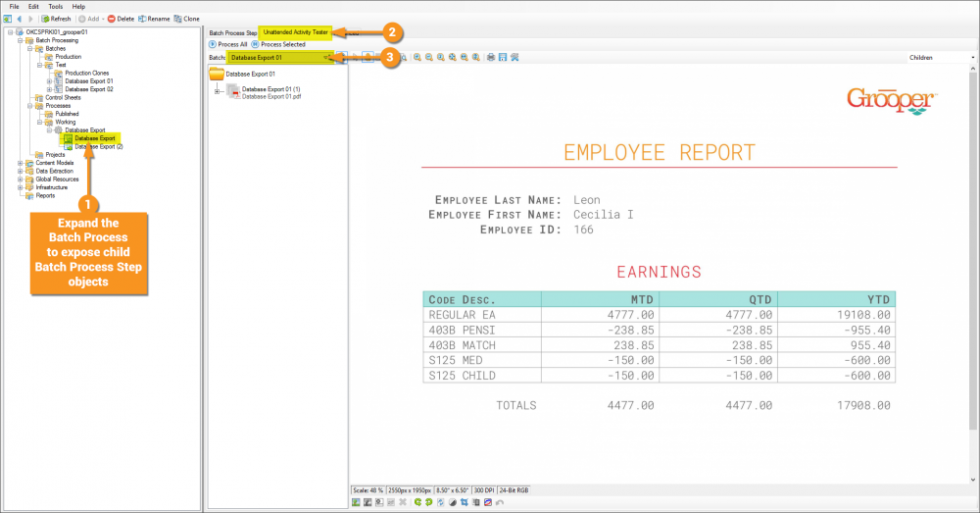Collapse the Test folder node
The width and height of the screenshot is (980, 513).
coord(39,65)
